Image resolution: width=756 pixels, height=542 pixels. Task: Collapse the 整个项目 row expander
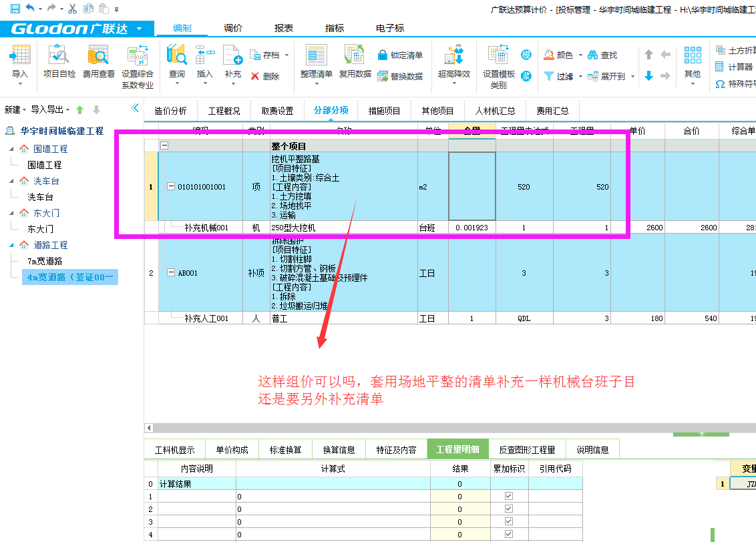(x=164, y=145)
